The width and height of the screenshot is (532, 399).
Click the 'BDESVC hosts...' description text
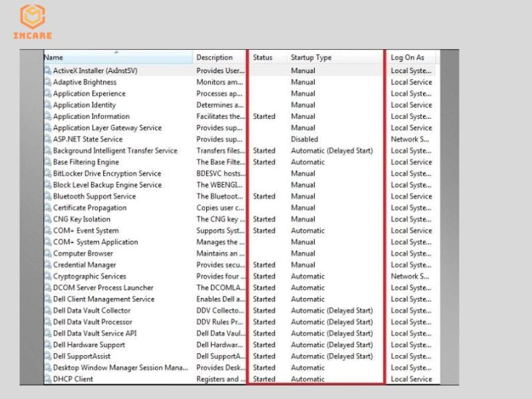tap(221, 174)
